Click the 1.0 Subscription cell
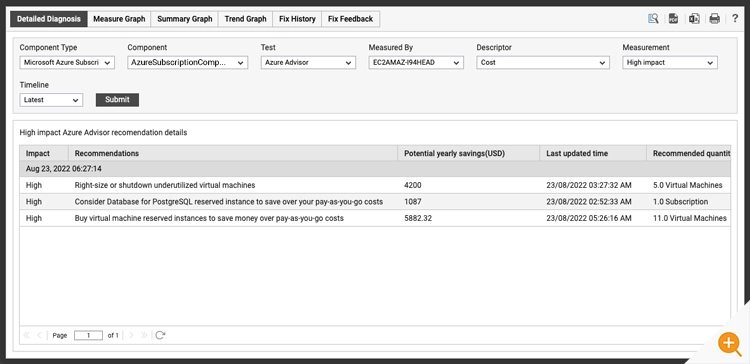Image resolution: width=750 pixels, height=364 pixels. [x=680, y=202]
